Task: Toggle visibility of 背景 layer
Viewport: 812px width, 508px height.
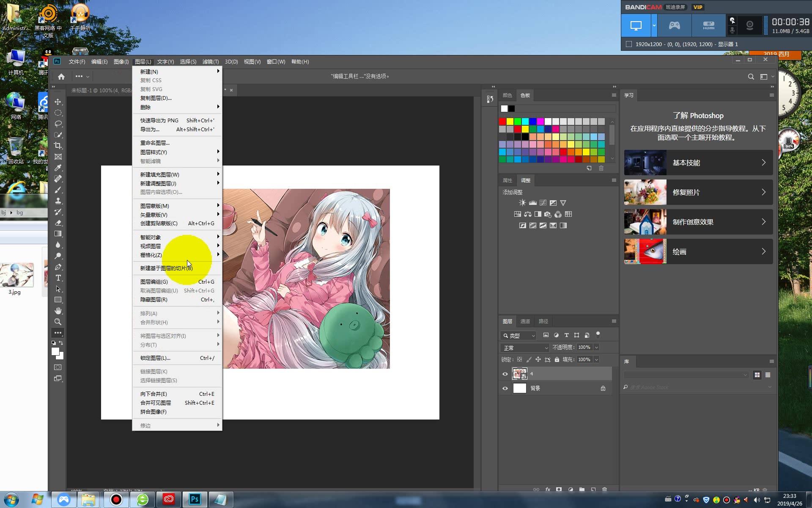Action: [x=505, y=388]
